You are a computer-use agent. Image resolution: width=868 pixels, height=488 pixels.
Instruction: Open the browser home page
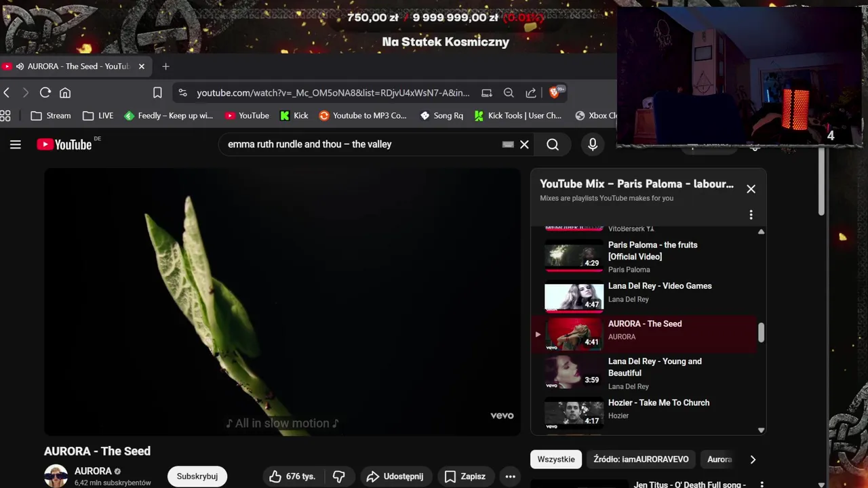(65, 93)
